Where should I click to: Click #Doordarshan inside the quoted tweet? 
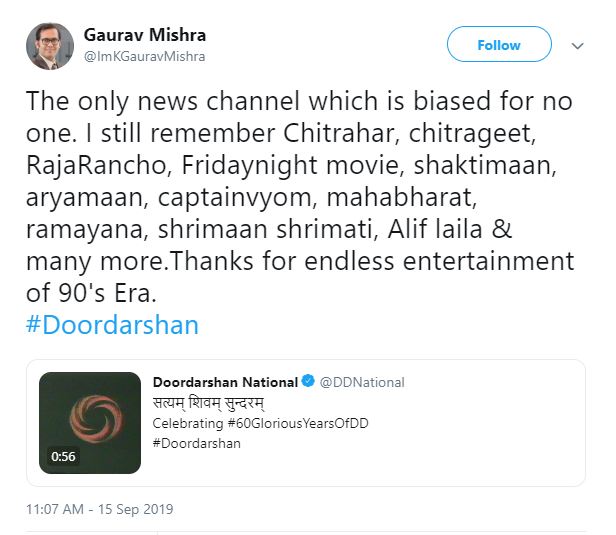[196, 443]
